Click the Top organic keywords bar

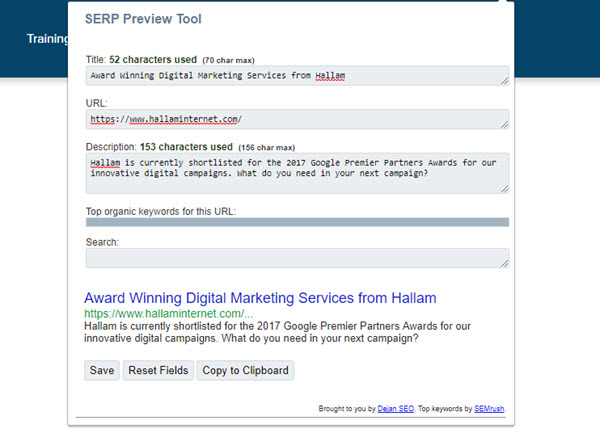(x=297, y=222)
